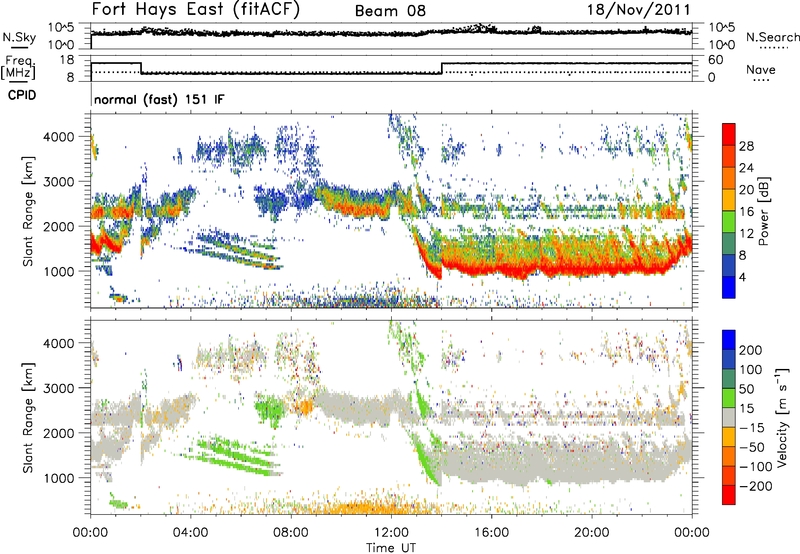Screen dimensions: 800x554
Task: Click the '20:00' time axis tick label
Action: [x=592, y=533]
